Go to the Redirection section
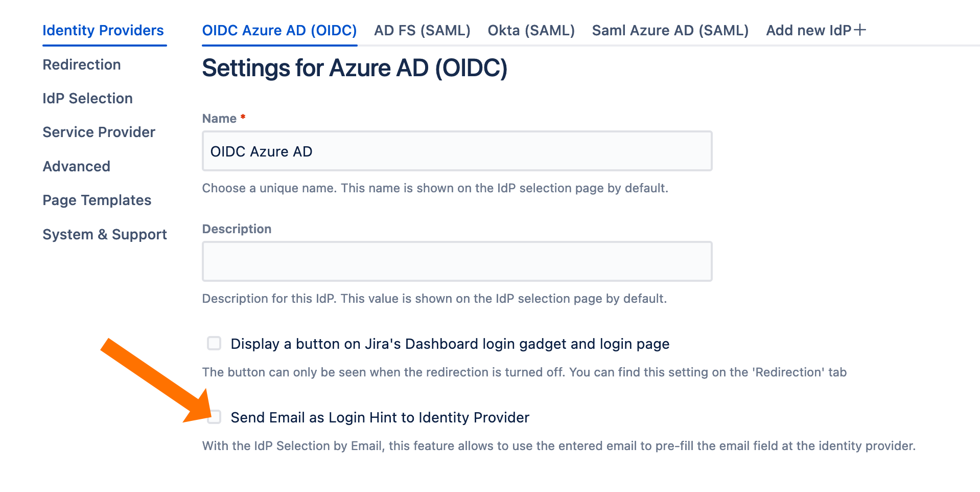Viewport: 980px width, 492px height. pos(82,65)
